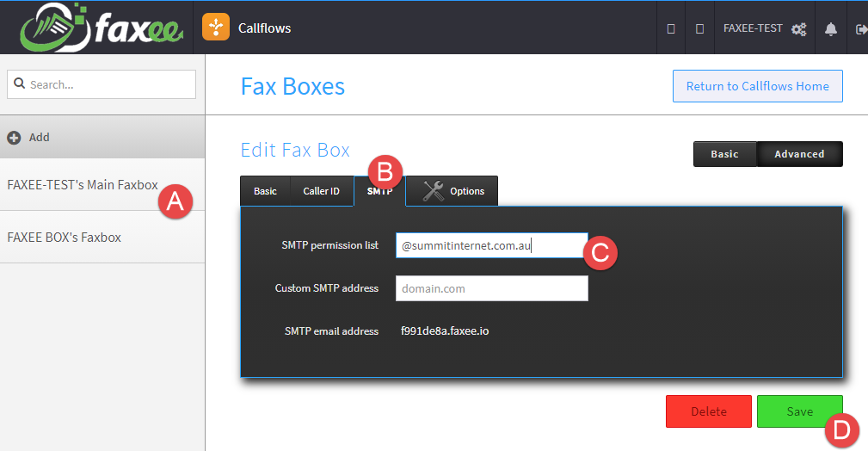This screenshot has width=868, height=451.
Task: Click Return to Callflows Home button
Action: [x=757, y=86]
